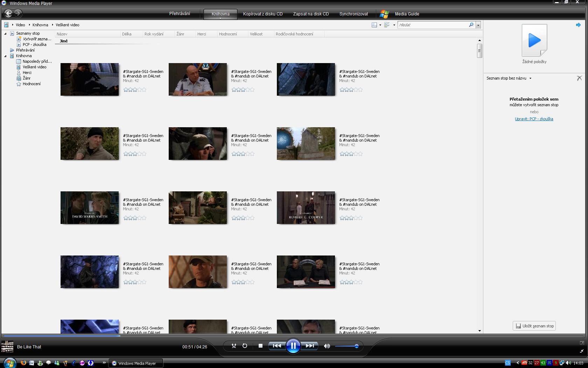588x368 pixels.
Task: Click Uložit seznam stop button
Action: pos(534,326)
